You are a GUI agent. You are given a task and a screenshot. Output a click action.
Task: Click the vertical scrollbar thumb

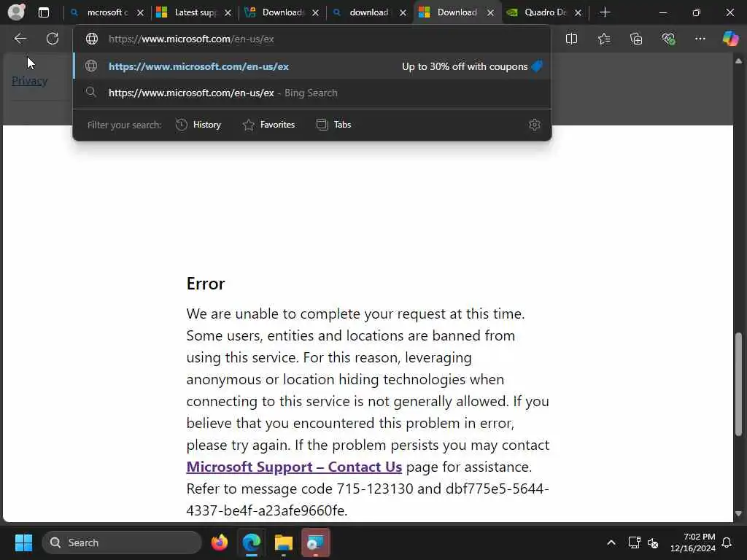coord(739,384)
